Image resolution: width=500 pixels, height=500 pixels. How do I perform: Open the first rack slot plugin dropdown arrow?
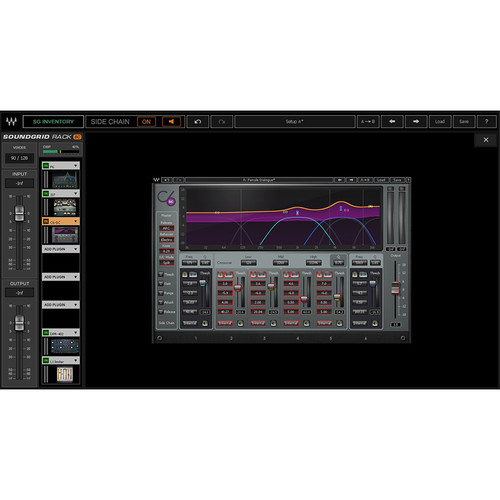tap(76, 166)
